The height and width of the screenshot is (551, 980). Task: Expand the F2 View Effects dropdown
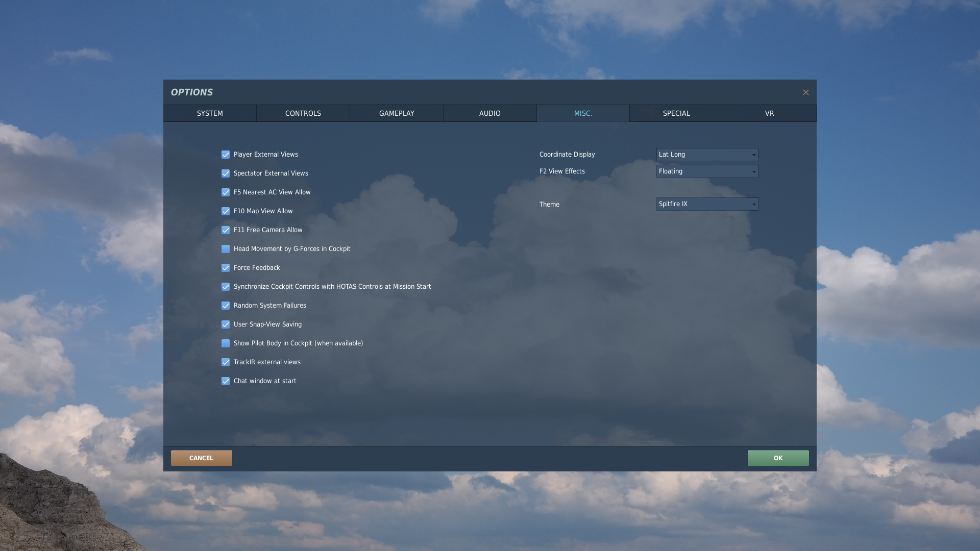click(707, 171)
